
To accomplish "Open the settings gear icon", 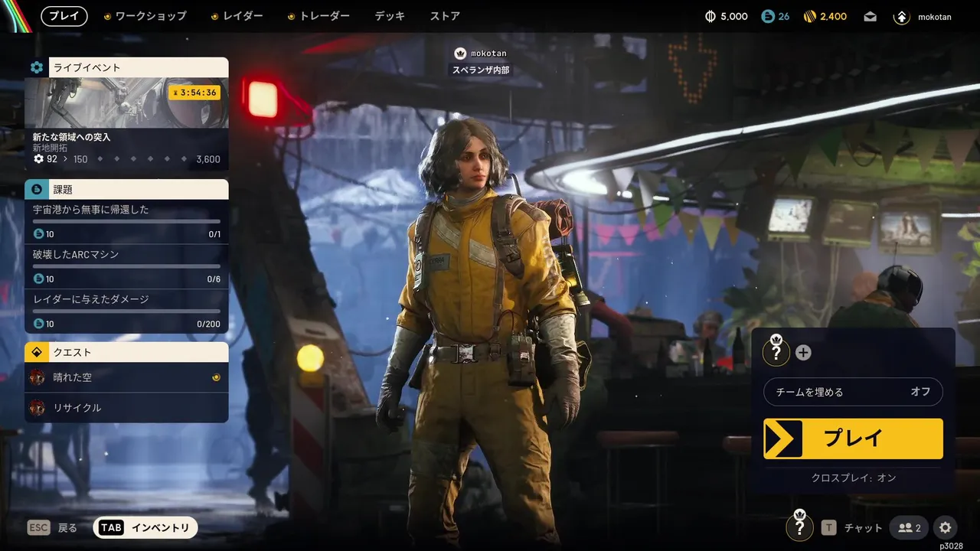I will [x=946, y=527].
